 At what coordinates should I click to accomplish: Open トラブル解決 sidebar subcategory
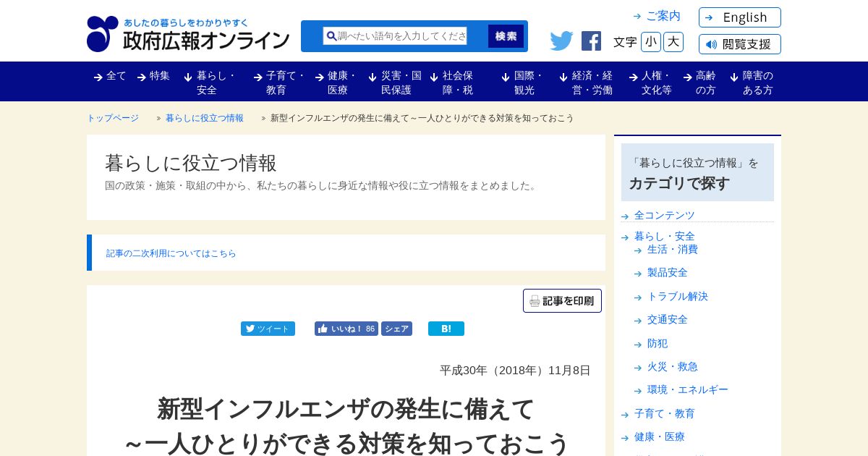[x=678, y=296]
